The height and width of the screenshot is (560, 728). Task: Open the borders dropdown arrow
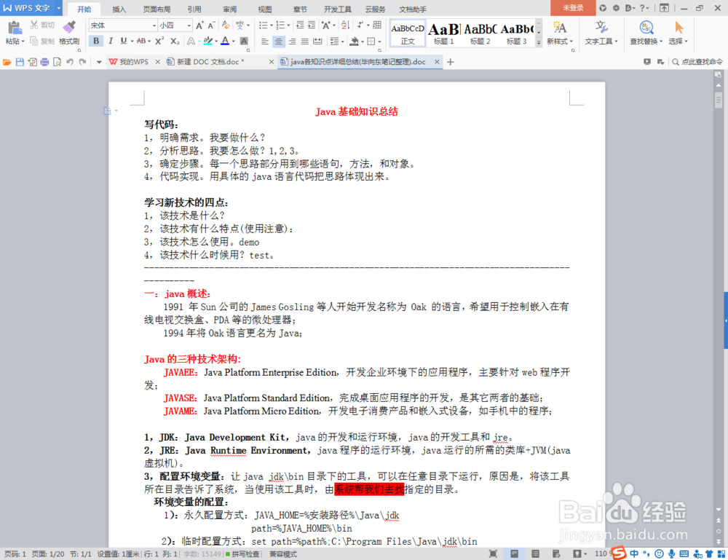click(x=380, y=42)
